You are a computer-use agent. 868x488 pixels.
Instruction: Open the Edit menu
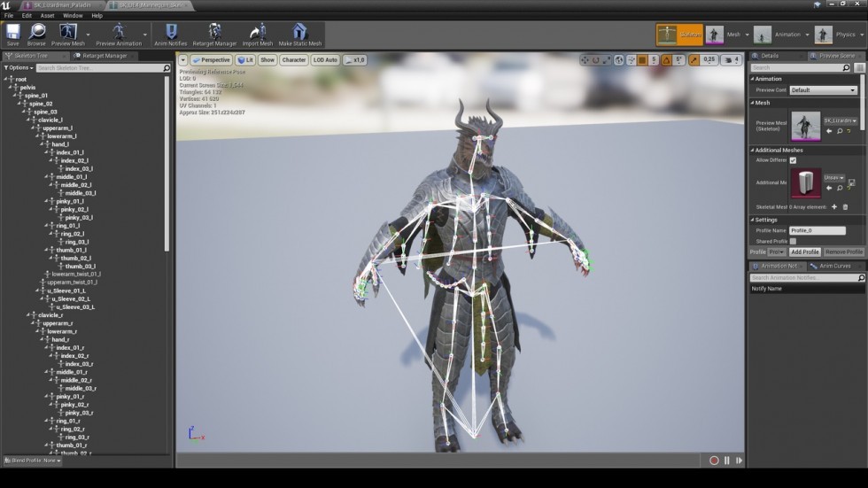[27, 15]
